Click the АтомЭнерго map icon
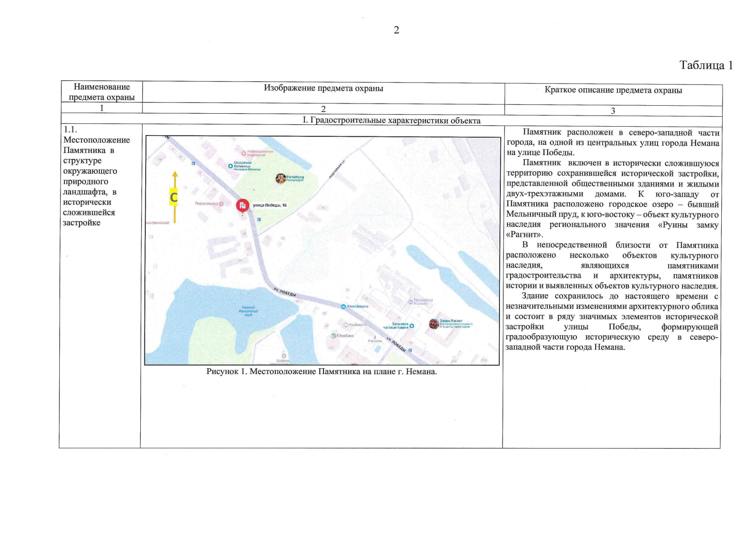 coord(343,307)
